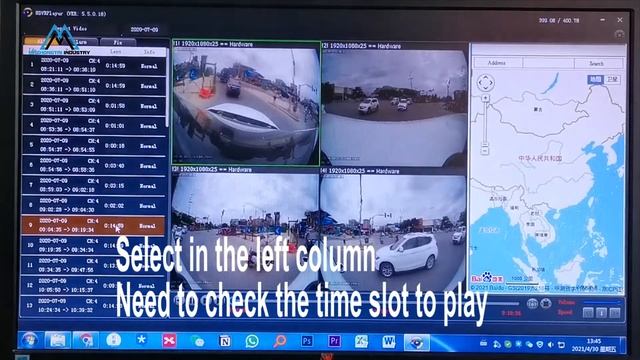Open WhatsApp from the taskbar
Viewport: 640px width, 360px height.
coord(252,341)
